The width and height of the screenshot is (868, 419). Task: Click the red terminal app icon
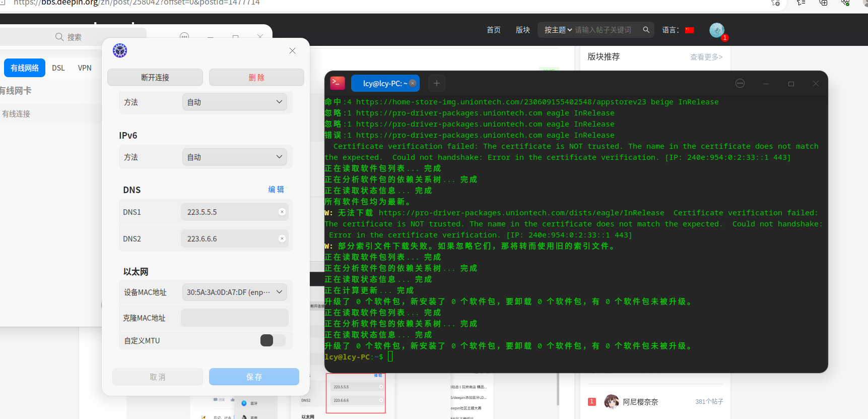tap(338, 83)
